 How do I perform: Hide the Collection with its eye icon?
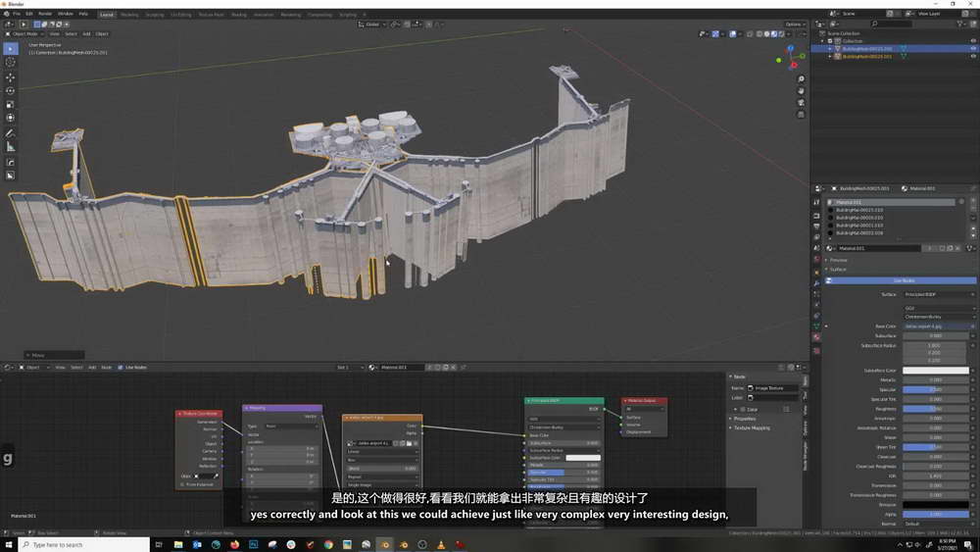point(973,40)
